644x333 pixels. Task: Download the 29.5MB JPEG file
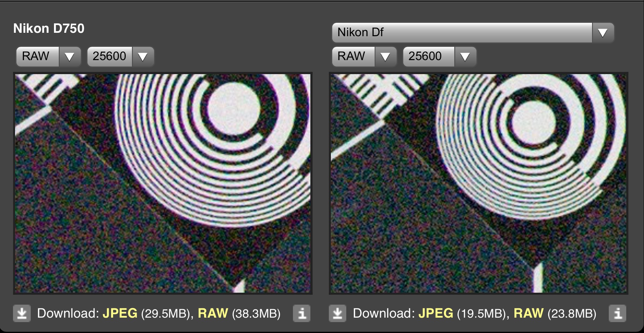click(120, 313)
